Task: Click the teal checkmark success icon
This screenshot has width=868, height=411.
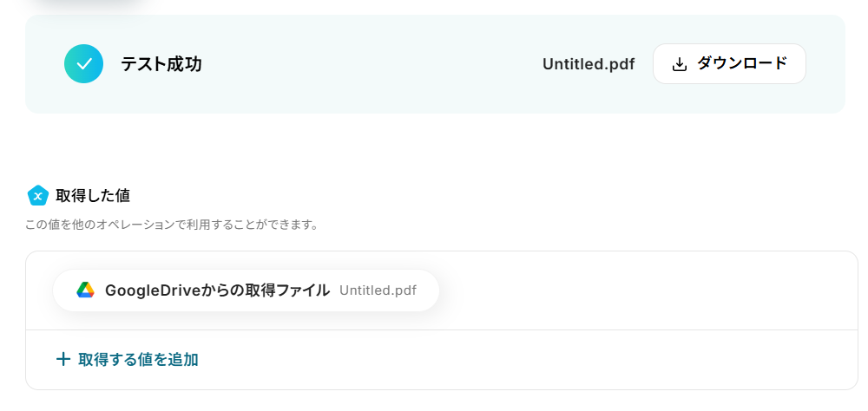Action: point(83,63)
